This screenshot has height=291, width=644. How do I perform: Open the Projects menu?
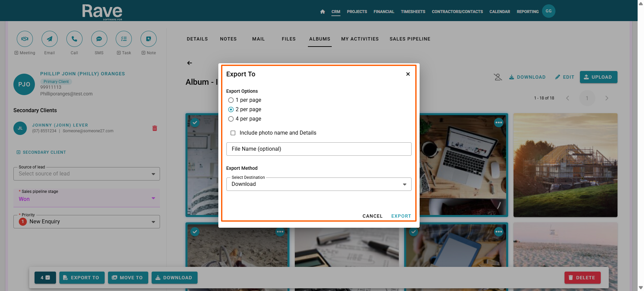357,12
